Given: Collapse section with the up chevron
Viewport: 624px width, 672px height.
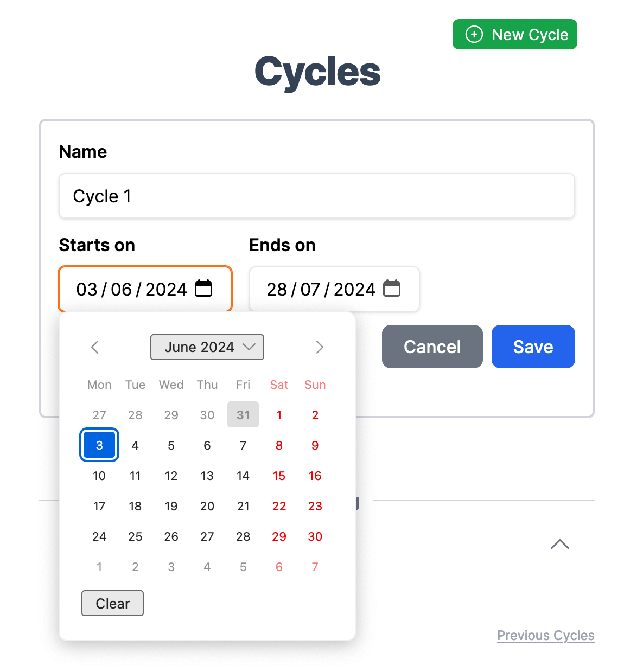Looking at the screenshot, I should pos(560,544).
